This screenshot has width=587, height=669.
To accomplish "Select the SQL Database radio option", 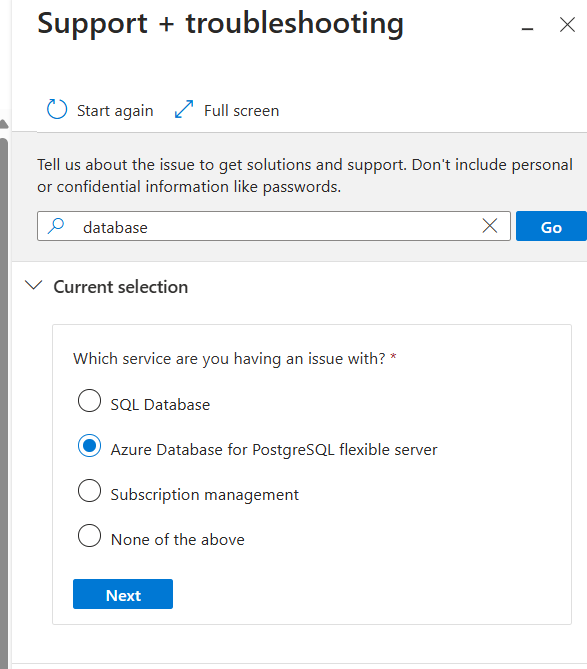I will click(90, 401).
